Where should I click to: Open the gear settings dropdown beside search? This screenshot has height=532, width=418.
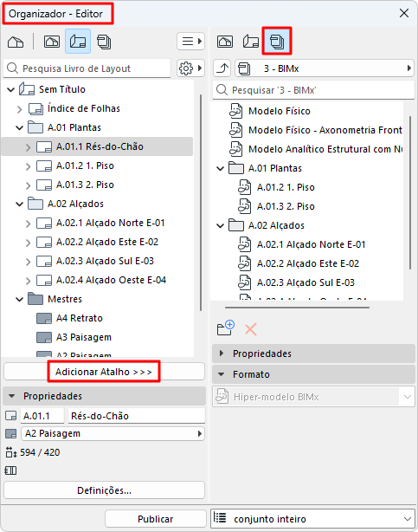click(190, 68)
